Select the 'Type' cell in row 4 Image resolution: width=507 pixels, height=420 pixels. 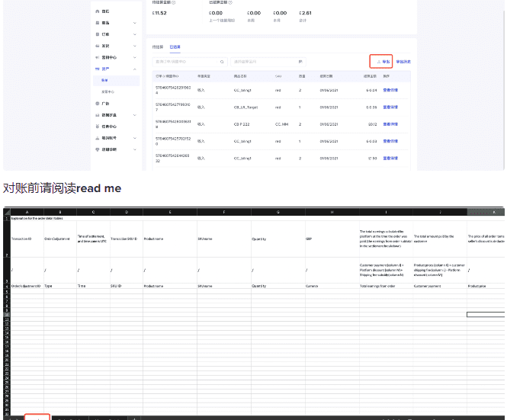click(x=60, y=286)
